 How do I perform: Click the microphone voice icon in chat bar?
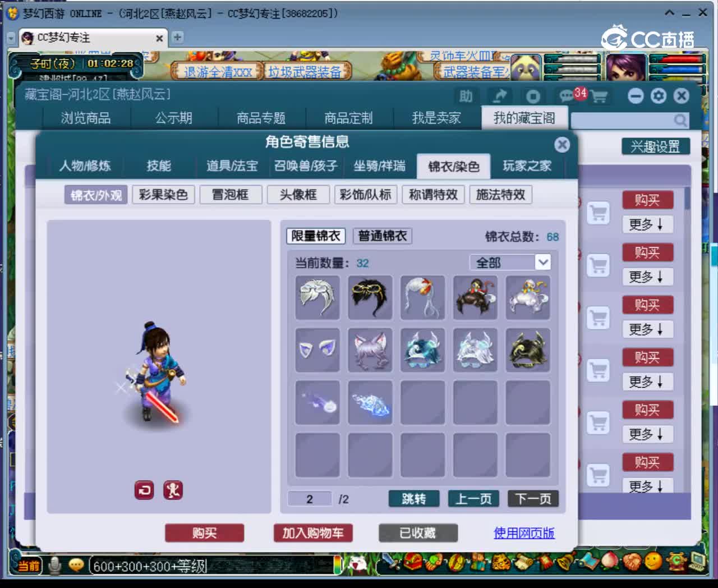54,565
